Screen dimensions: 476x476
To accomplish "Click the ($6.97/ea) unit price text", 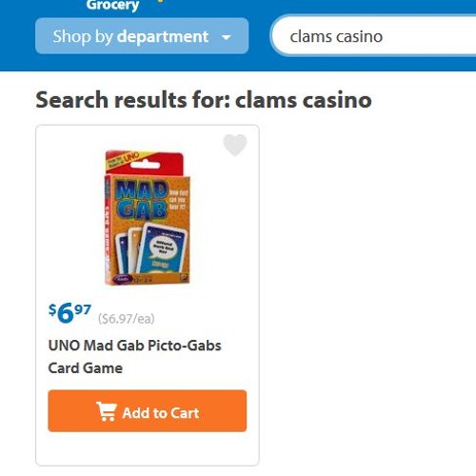I will click(127, 319).
